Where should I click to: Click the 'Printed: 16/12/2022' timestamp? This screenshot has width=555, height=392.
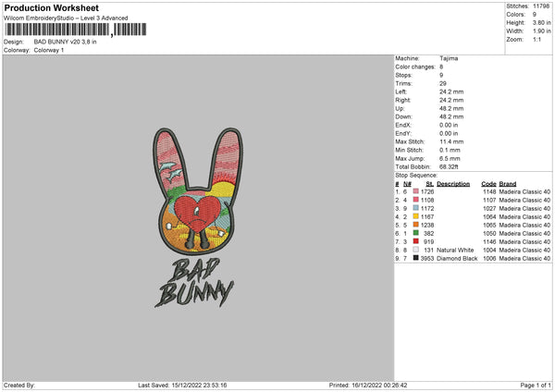pos(368,385)
